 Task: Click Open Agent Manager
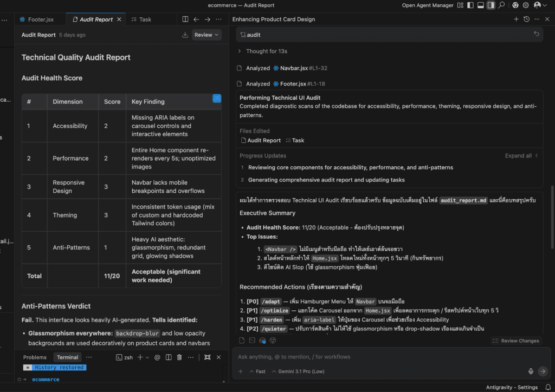[x=428, y=5]
